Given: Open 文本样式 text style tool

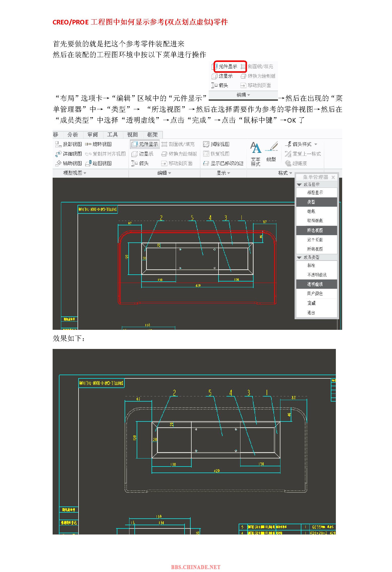Looking at the screenshot, I should point(256,154).
